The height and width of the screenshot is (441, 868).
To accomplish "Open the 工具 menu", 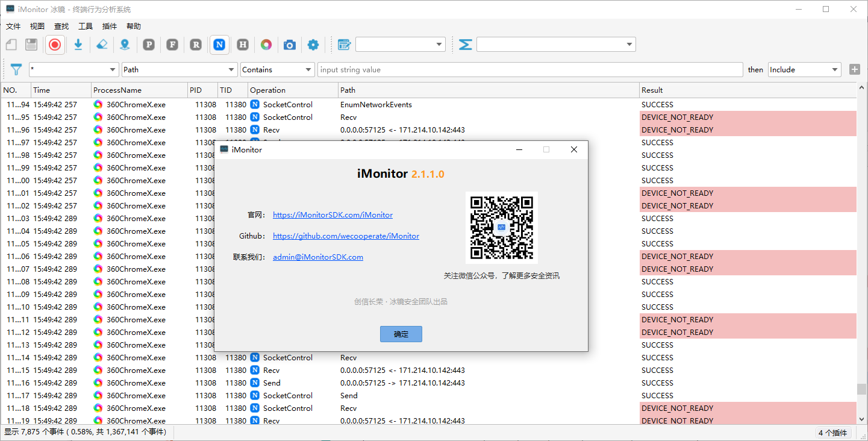I will [86, 27].
